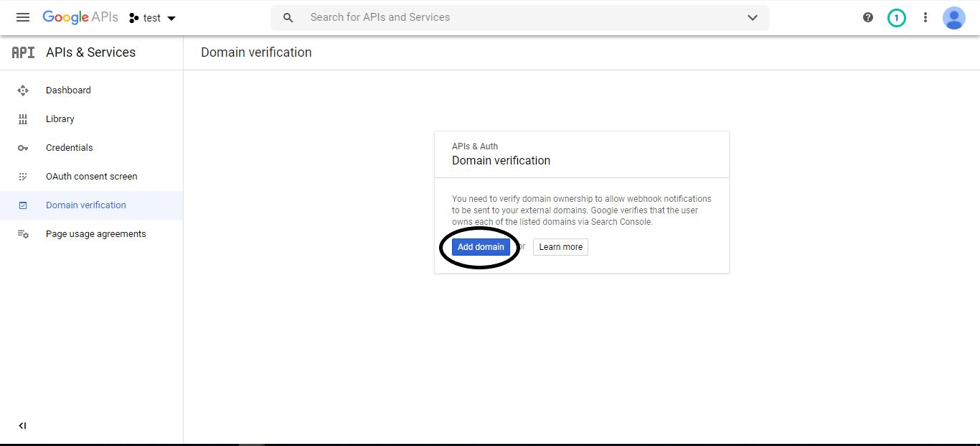This screenshot has height=446, width=980.
Task: Open Page usage agreements
Action: [95, 234]
